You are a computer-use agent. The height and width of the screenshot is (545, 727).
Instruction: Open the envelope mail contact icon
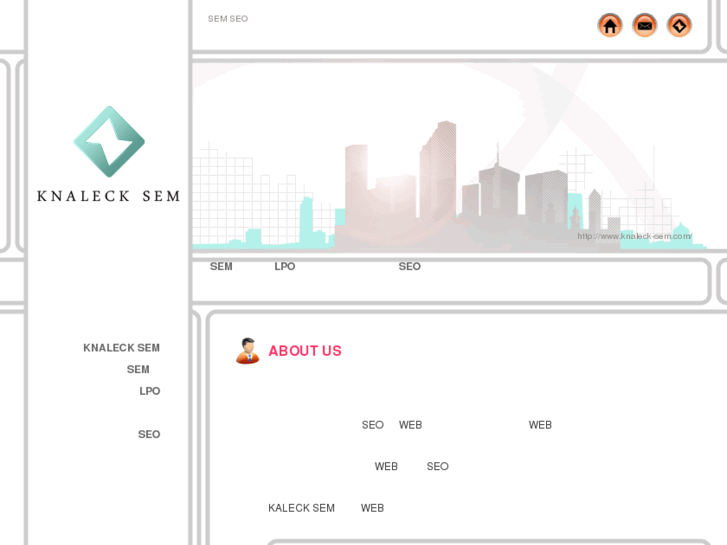point(644,26)
